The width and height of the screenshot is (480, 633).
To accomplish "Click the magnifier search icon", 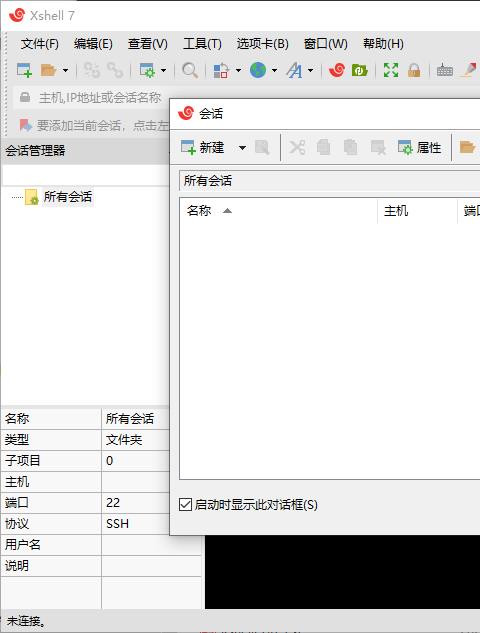I will pyautogui.click(x=190, y=70).
